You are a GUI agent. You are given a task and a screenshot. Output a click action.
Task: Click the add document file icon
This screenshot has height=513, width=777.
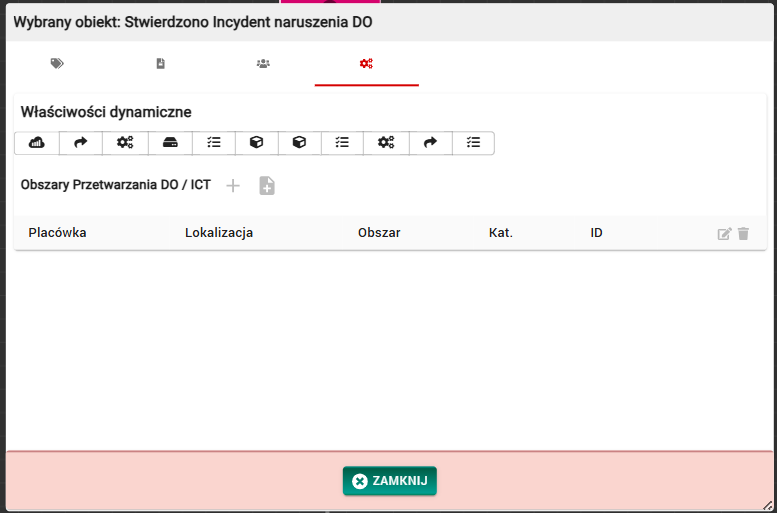(x=266, y=186)
